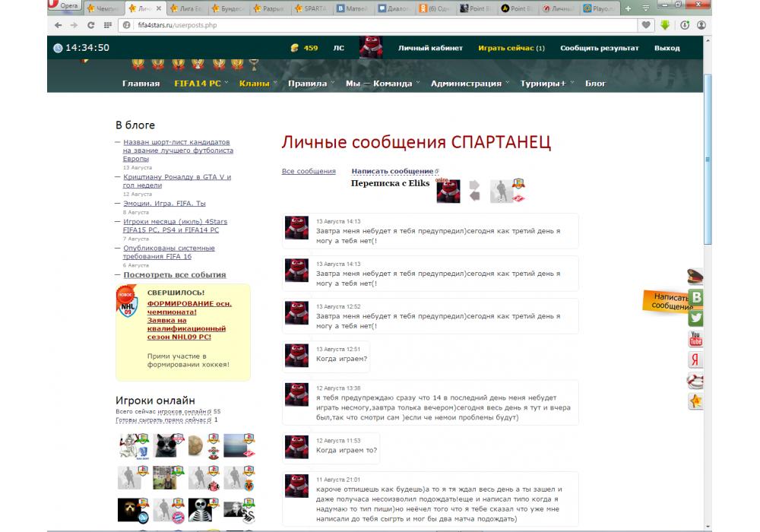Click Eliks' grey avatar in header

[x=502, y=191]
